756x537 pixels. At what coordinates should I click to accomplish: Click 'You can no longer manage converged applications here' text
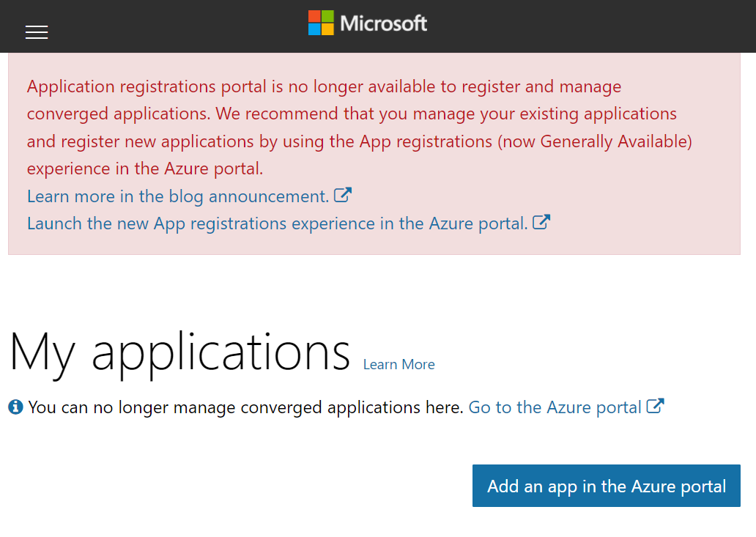pos(245,407)
